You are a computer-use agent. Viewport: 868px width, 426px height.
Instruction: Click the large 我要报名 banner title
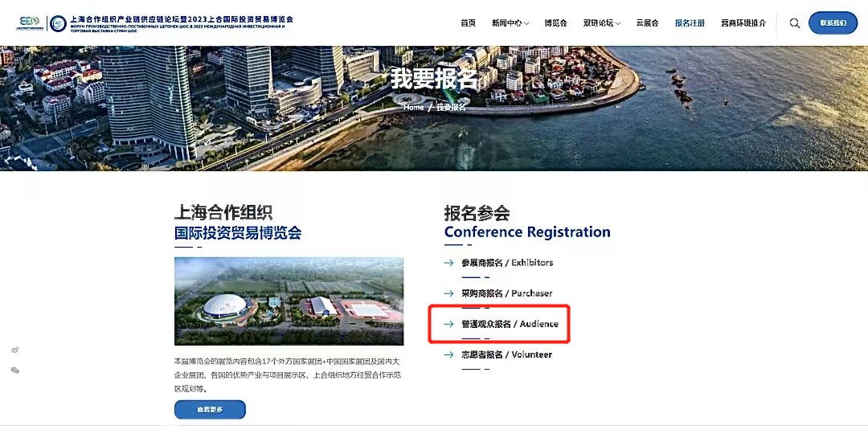[434, 79]
